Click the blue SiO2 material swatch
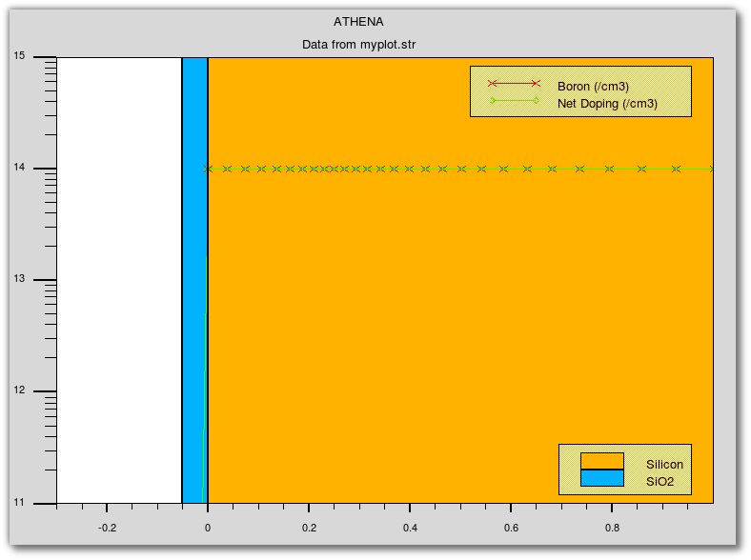The image size is (751, 560). tap(602, 478)
